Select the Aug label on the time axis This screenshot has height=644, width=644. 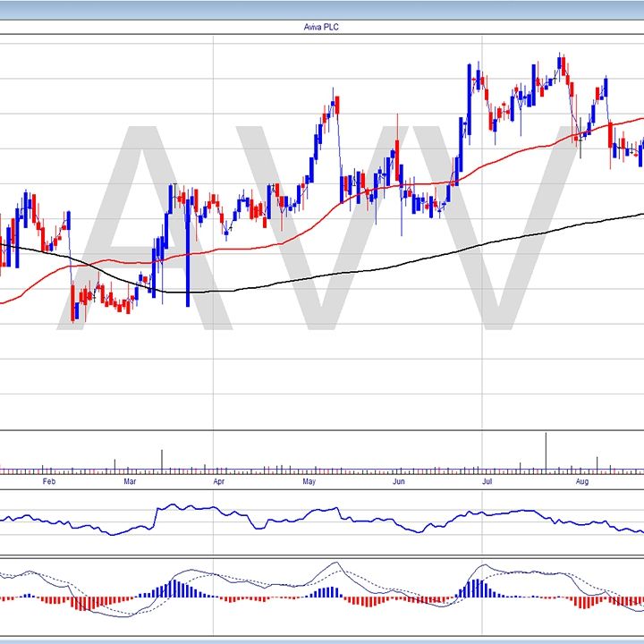pyautogui.click(x=581, y=481)
